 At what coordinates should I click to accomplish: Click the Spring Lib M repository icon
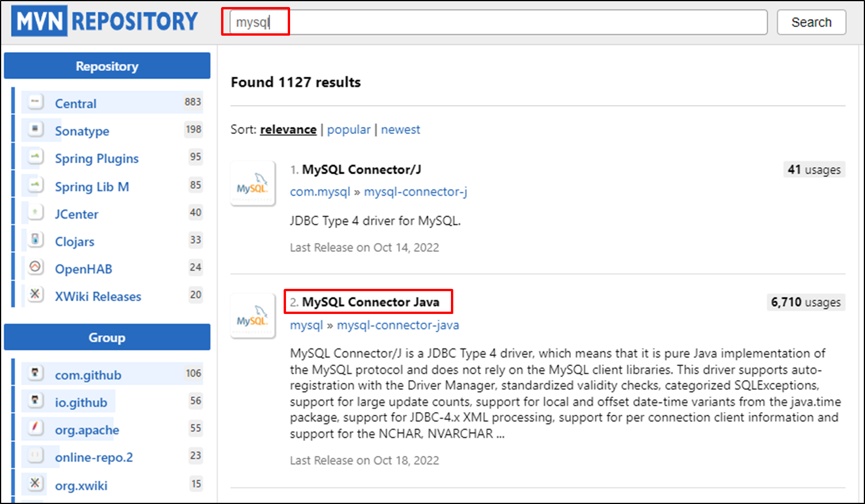coord(36,185)
